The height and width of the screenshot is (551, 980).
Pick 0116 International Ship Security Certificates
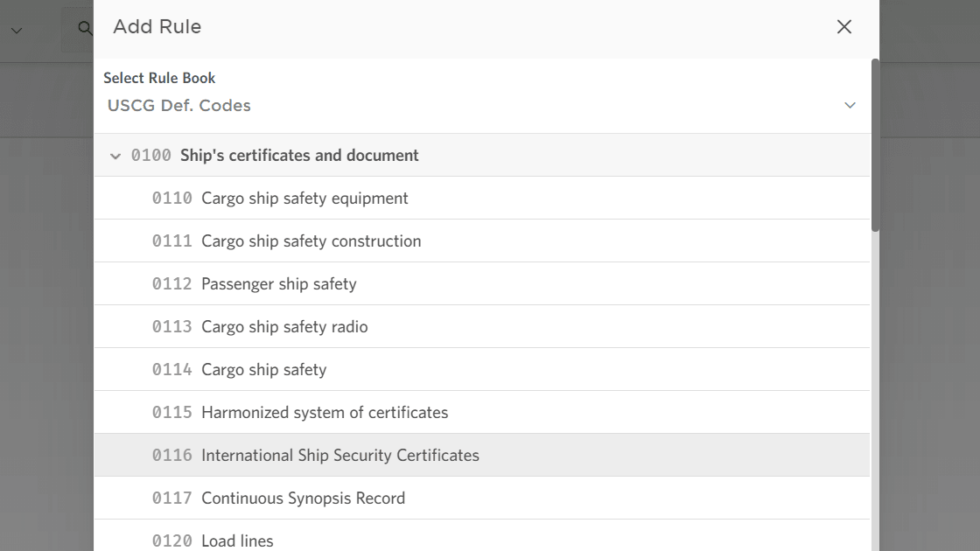(x=340, y=456)
